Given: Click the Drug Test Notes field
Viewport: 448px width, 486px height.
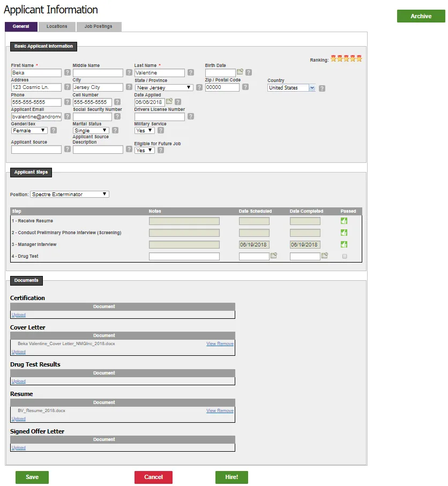Looking at the screenshot, I should [184, 256].
